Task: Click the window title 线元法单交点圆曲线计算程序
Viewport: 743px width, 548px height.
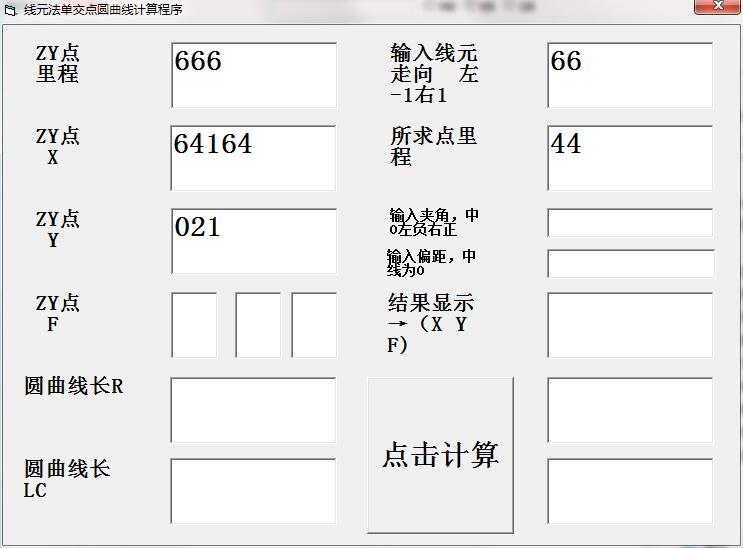Action: [103, 9]
